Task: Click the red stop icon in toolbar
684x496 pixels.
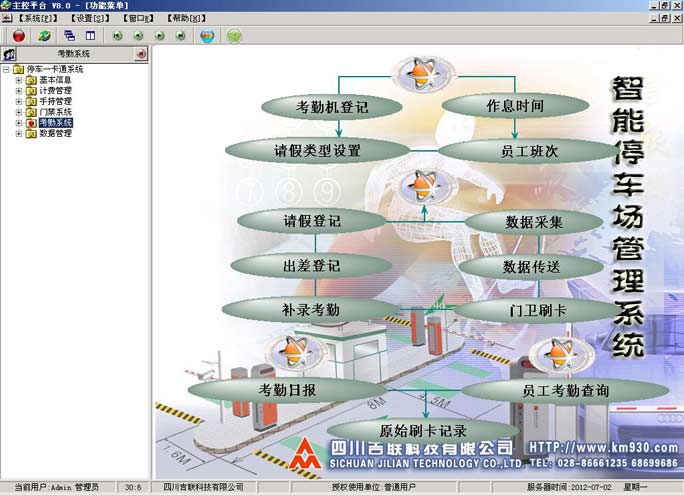Action: point(19,36)
